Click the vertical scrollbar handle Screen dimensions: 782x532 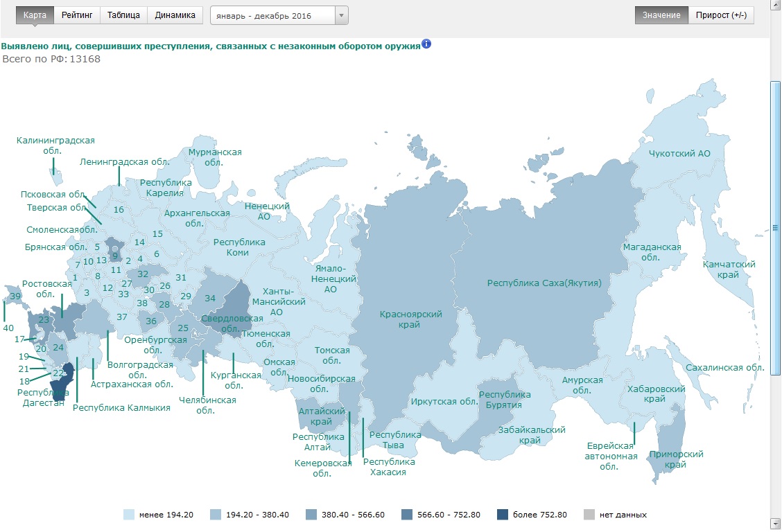point(775,228)
